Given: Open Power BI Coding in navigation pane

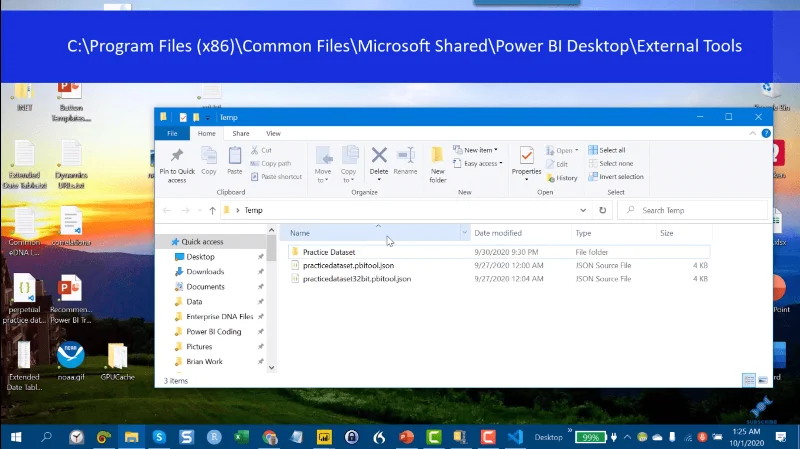Looking at the screenshot, I should pos(213,332).
